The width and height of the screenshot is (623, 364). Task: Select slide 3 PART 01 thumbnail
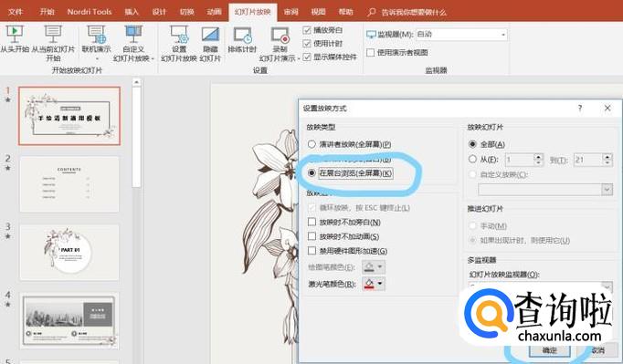69,252
